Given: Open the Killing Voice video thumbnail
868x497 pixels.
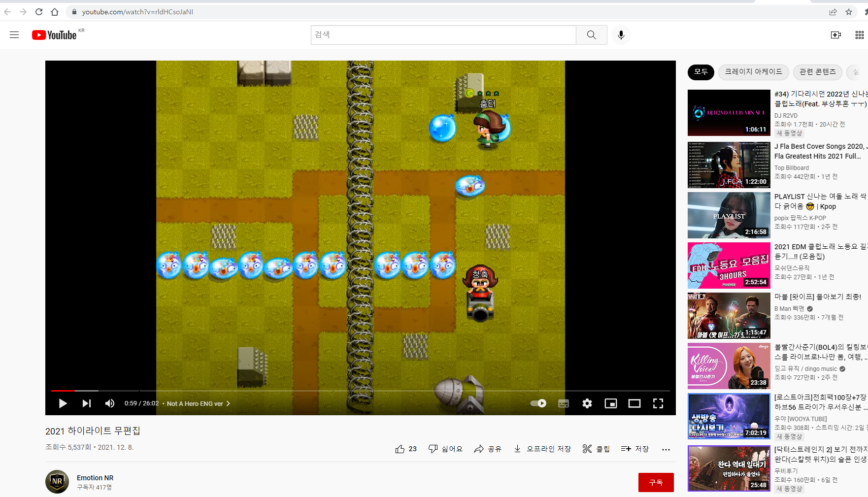Looking at the screenshot, I should (729, 366).
